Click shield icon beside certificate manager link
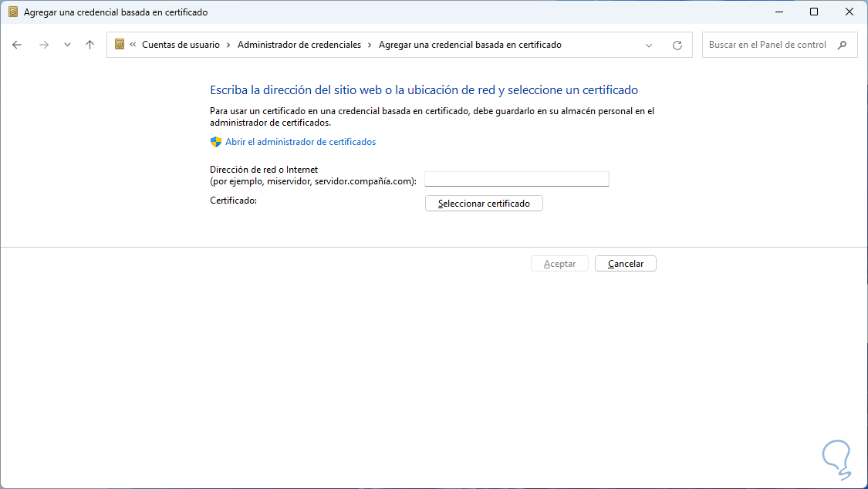Screen dimensions: 868x489 tap(216, 142)
